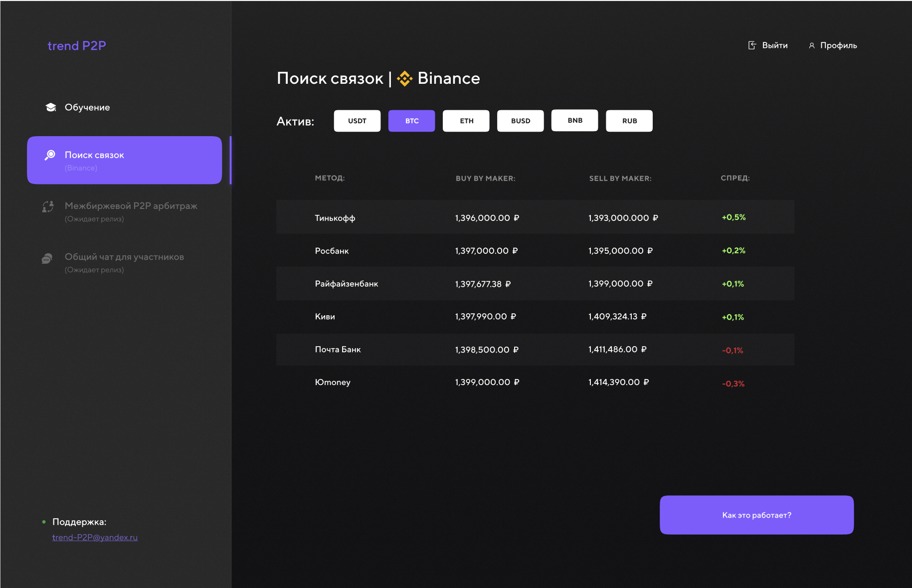912x588 pixels.
Task: Open Поиск связок (Binance) sidebar item
Action: [x=124, y=160]
